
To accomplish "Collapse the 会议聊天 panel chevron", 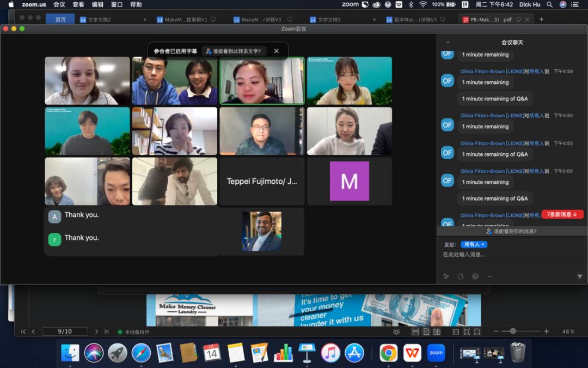I will (448, 42).
